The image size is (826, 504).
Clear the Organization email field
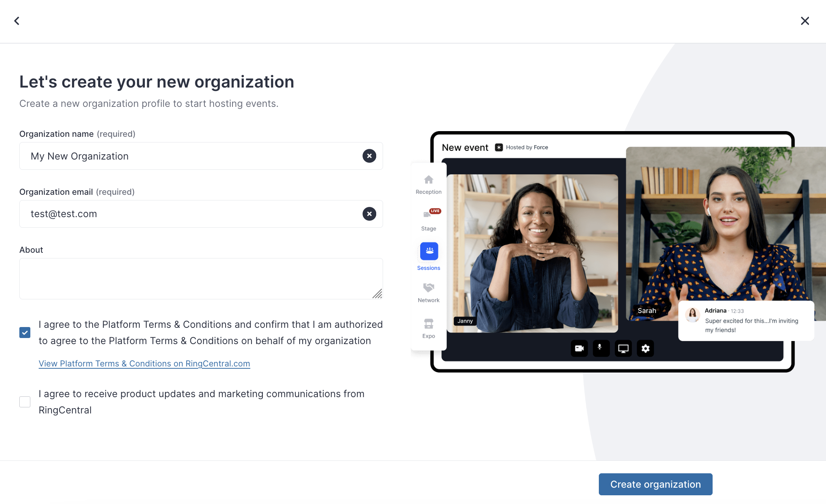(369, 214)
